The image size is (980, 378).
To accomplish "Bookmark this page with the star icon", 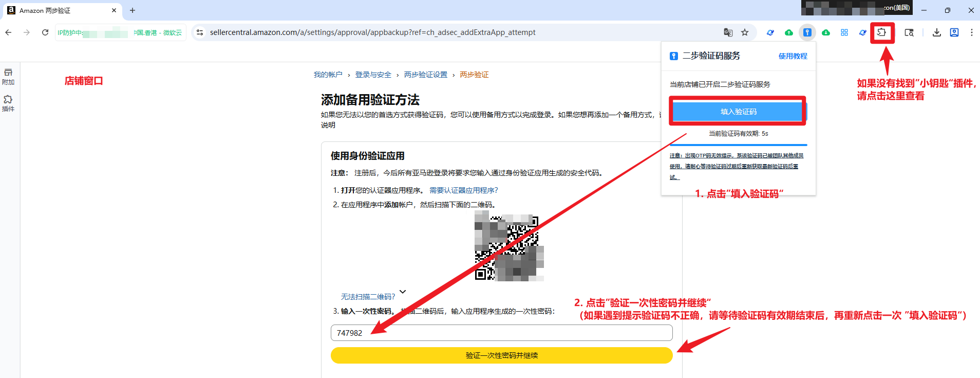I will (x=745, y=32).
